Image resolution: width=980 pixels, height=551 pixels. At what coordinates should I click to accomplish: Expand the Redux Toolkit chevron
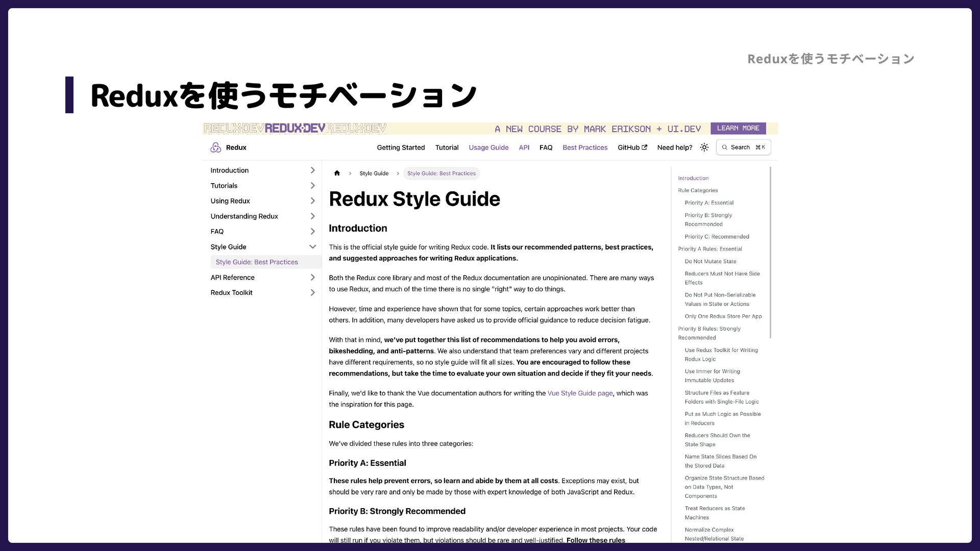coord(312,293)
